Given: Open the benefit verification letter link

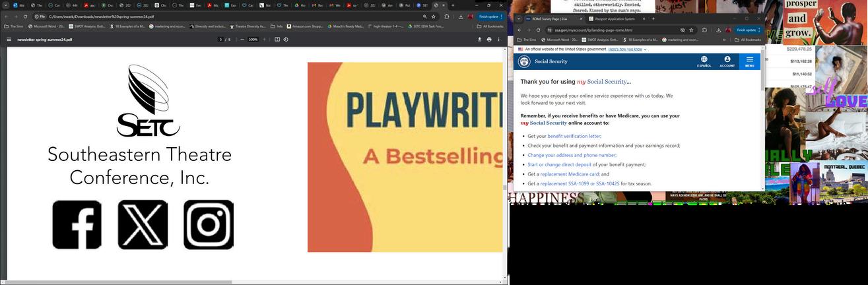Looking at the screenshot, I should point(574,136).
